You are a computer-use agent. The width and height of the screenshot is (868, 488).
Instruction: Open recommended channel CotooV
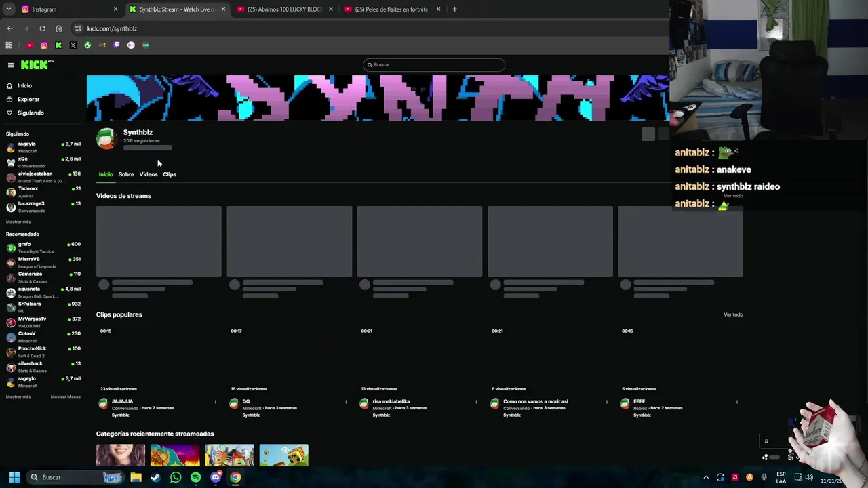(43, 337)
